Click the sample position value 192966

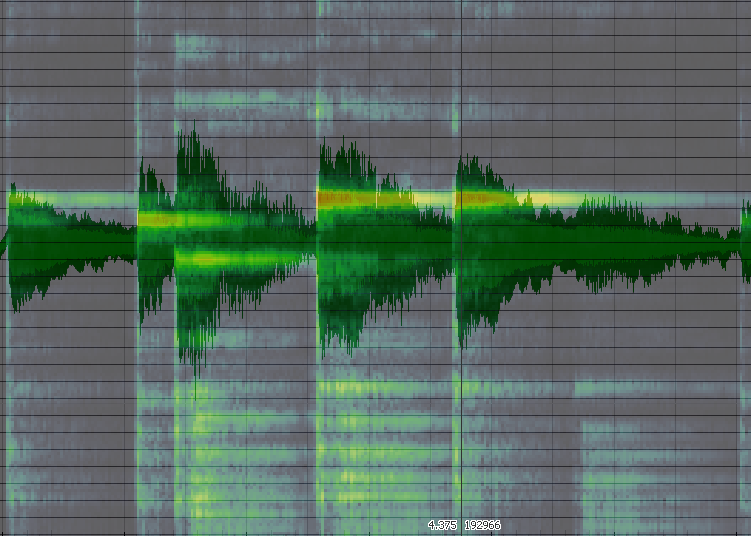tap(482, 525)
